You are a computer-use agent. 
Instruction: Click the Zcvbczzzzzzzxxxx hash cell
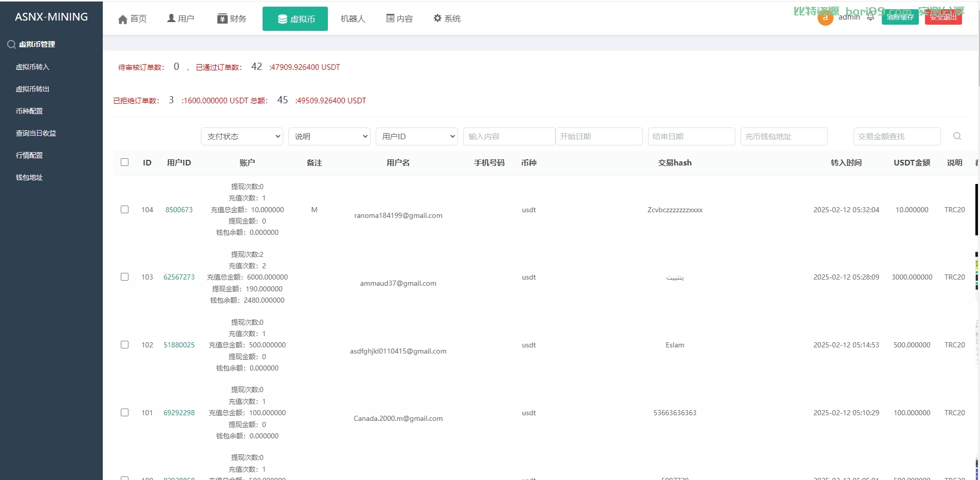tap(675, 210)
